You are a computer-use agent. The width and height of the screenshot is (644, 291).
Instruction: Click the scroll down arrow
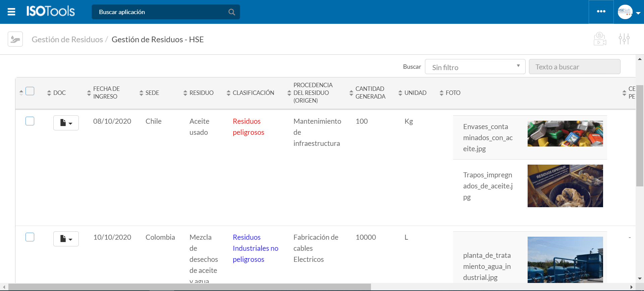(x=640, y=279)
